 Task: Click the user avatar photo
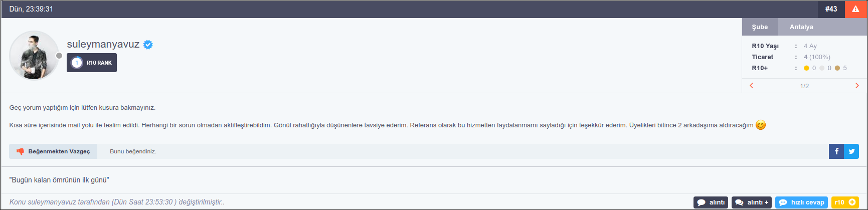tap(34, 56)
